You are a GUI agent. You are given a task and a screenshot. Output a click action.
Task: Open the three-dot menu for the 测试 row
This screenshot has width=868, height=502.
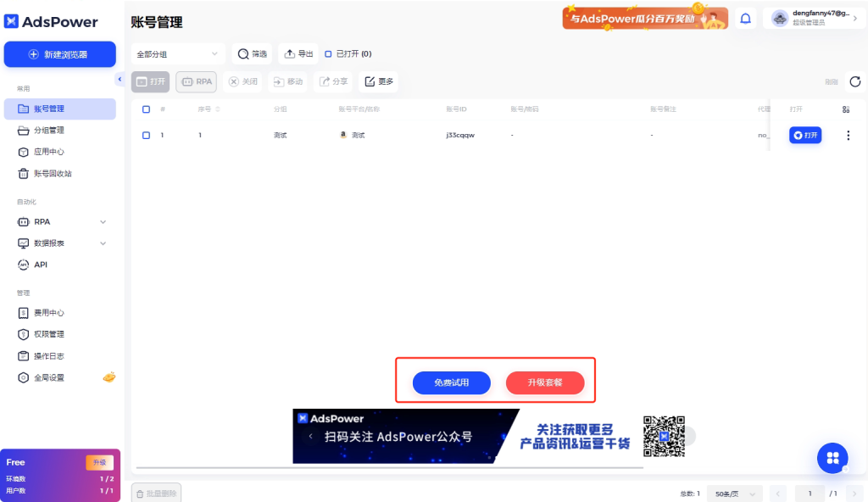[x=848, y=136]
